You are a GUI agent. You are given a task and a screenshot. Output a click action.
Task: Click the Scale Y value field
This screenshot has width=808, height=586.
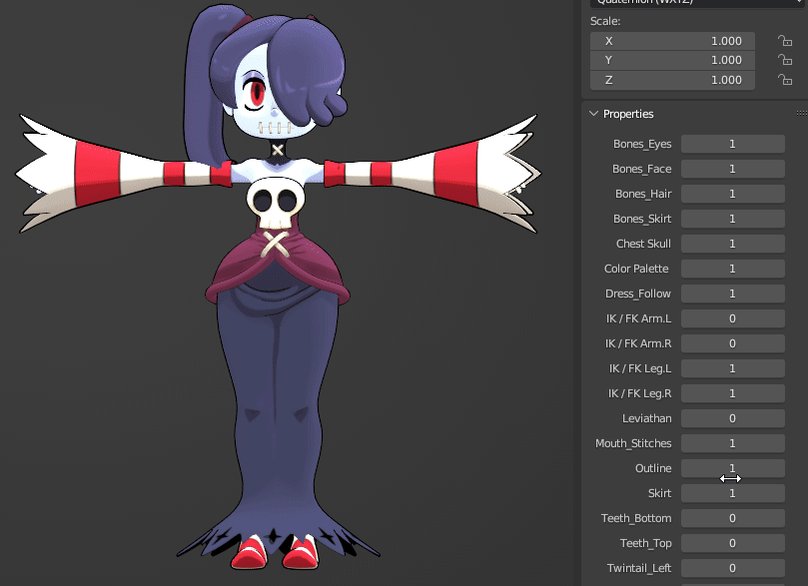pyautogui.click(x=672, y=60)
